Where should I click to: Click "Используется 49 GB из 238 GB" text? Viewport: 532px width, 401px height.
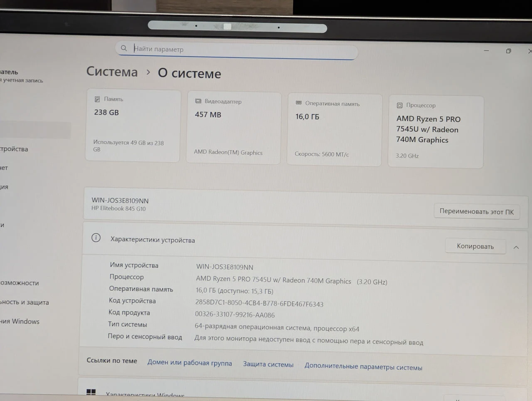pyautogui.click(x=128, y=146)
